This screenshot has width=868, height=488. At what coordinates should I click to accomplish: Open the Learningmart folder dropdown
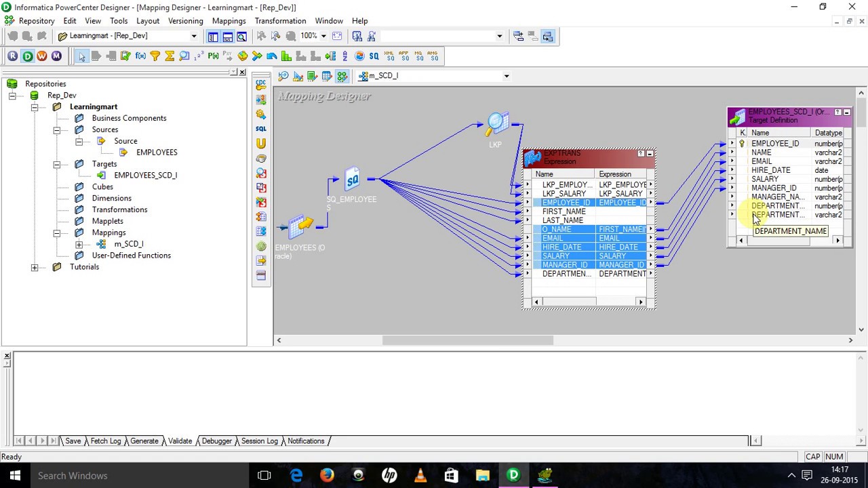tap(194, 36)
